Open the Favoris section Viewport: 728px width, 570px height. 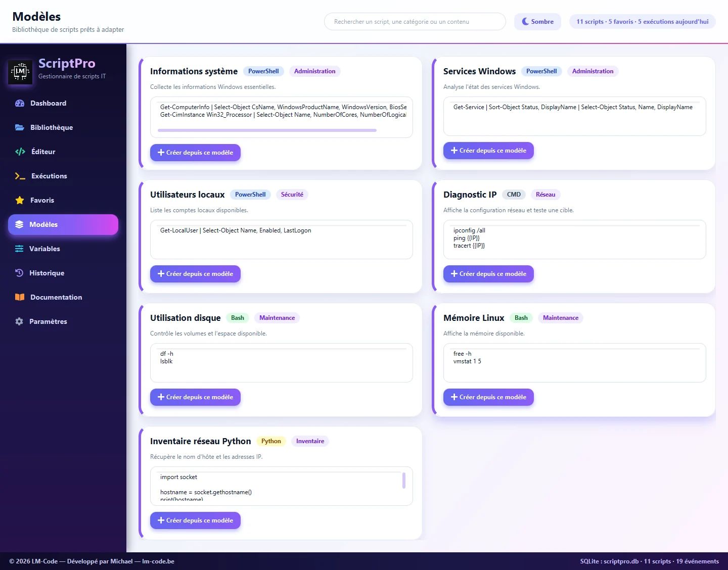[x=63, y=200]
